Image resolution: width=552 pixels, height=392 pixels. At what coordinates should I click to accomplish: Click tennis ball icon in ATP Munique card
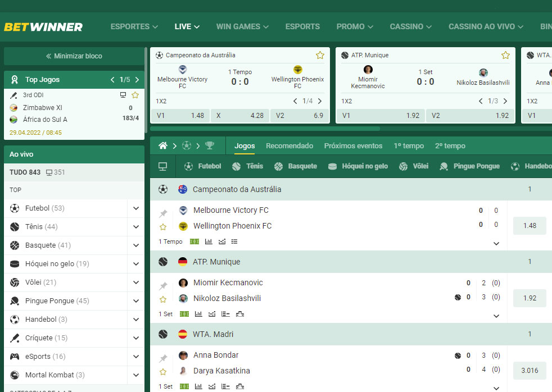(345, 55)
